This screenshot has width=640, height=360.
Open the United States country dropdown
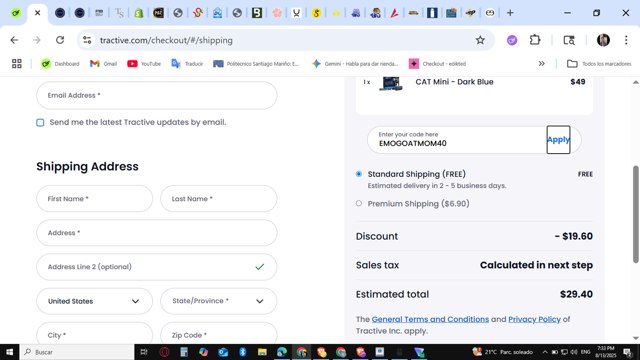tap(94, 301)
